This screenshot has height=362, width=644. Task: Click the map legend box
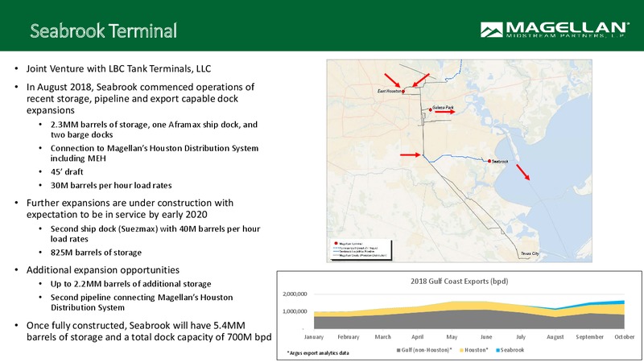tap(361, 250)
